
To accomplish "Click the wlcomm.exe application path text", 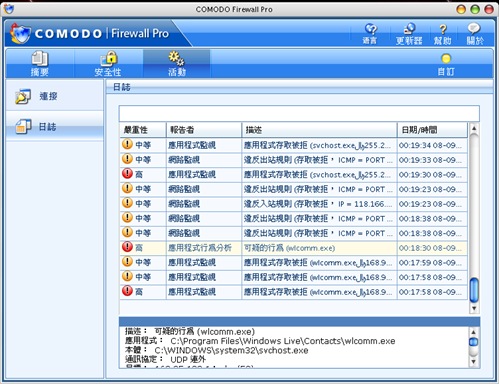I will [x=283, y=341].
